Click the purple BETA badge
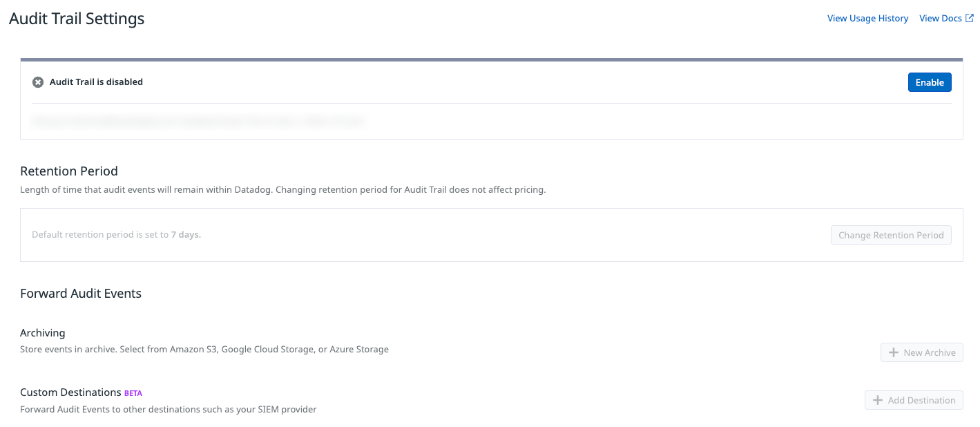 (x=133, y=393)
